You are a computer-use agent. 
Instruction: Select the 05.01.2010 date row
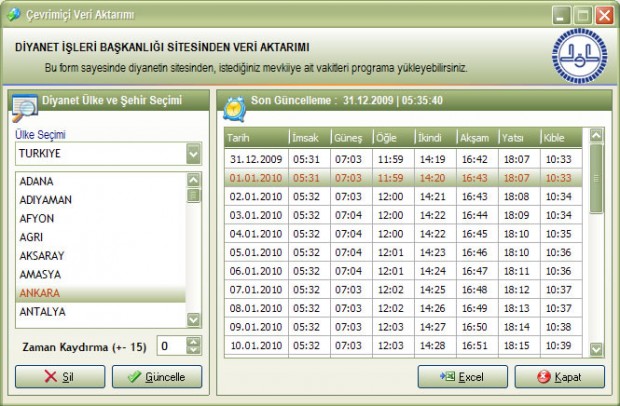[x=403, y=252]
